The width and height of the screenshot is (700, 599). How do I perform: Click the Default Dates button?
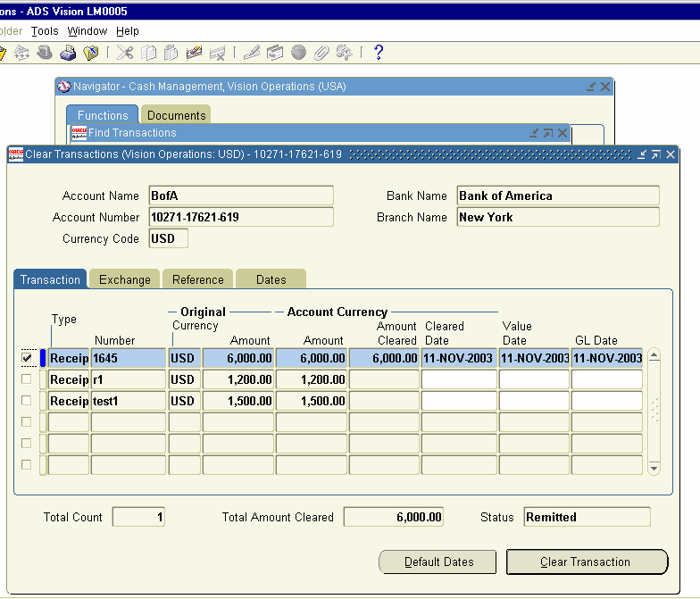tap(437, 562)
